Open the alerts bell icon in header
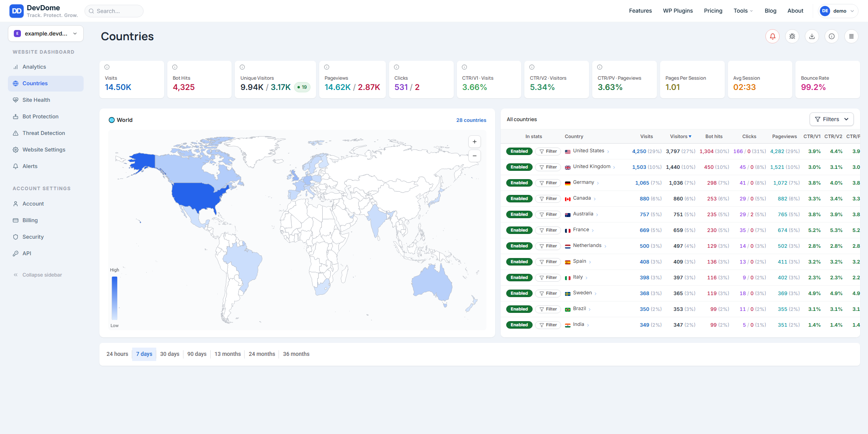The image size is (868, 434). tap(773, 36)
